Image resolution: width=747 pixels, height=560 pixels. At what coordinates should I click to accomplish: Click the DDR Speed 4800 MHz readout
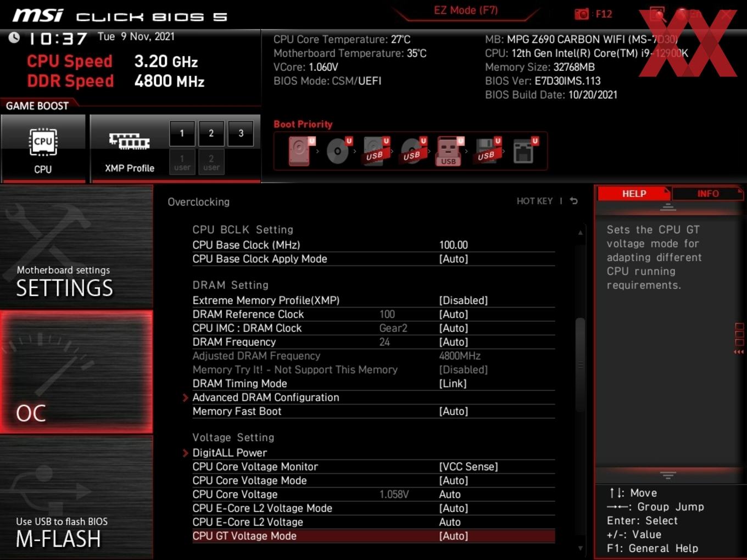(x=116, y=81)
